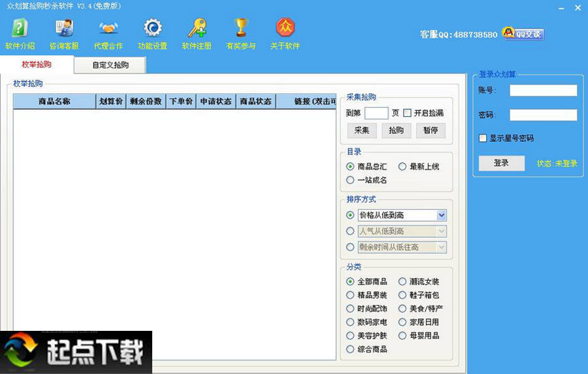
Task: Click the 申请状态 column header
Action: pos(216,101)
